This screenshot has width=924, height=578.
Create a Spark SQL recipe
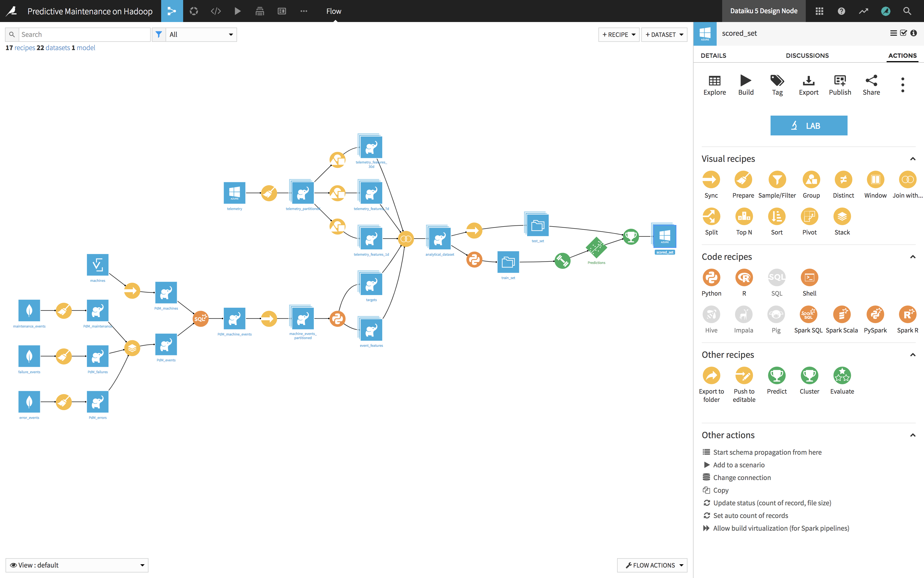coord(808,314)
